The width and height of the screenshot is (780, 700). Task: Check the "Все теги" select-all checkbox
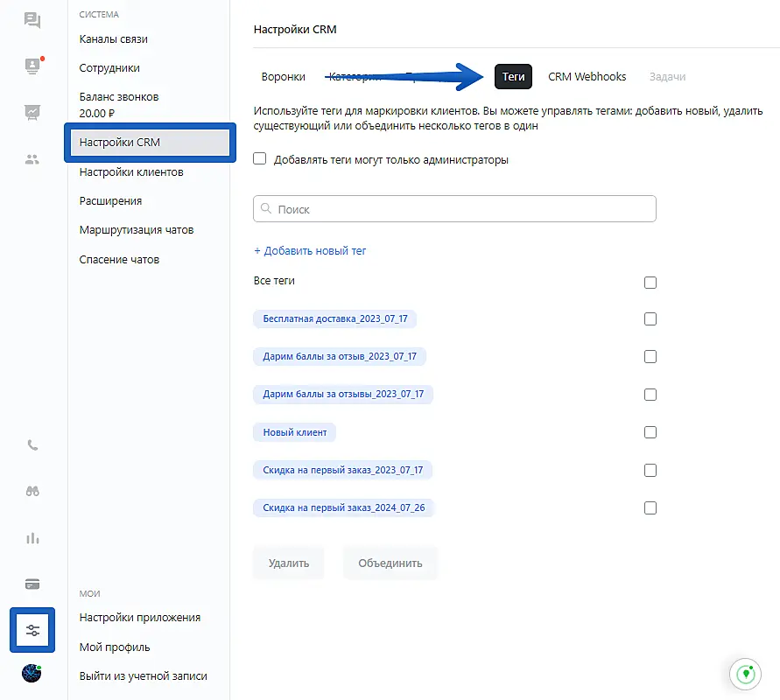(650, 283)
